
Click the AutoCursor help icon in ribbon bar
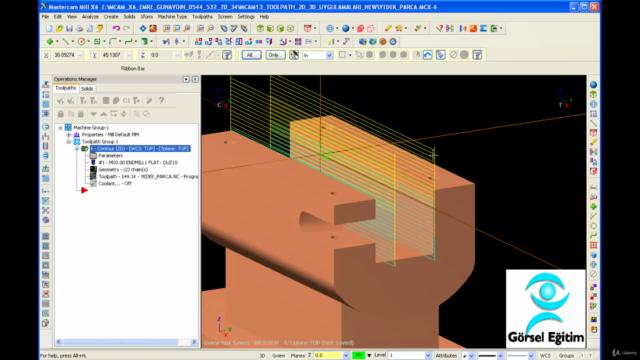point(227,55)
